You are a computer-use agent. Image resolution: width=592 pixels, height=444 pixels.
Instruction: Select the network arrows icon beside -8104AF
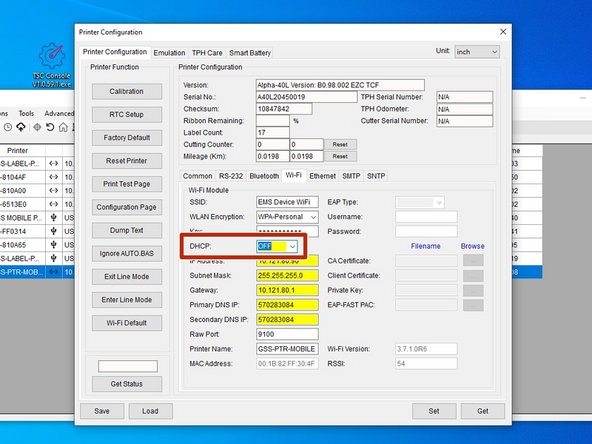click(x=54, y=177)
